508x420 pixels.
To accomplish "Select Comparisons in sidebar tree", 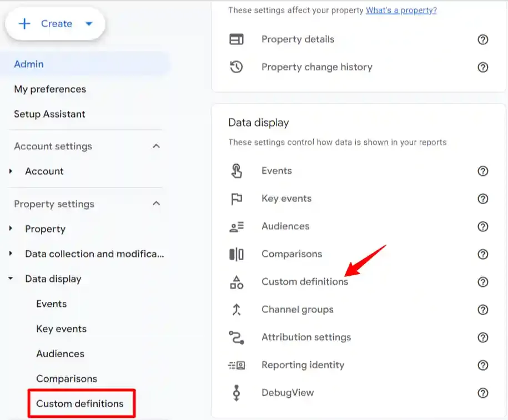I will click(67, 378).
